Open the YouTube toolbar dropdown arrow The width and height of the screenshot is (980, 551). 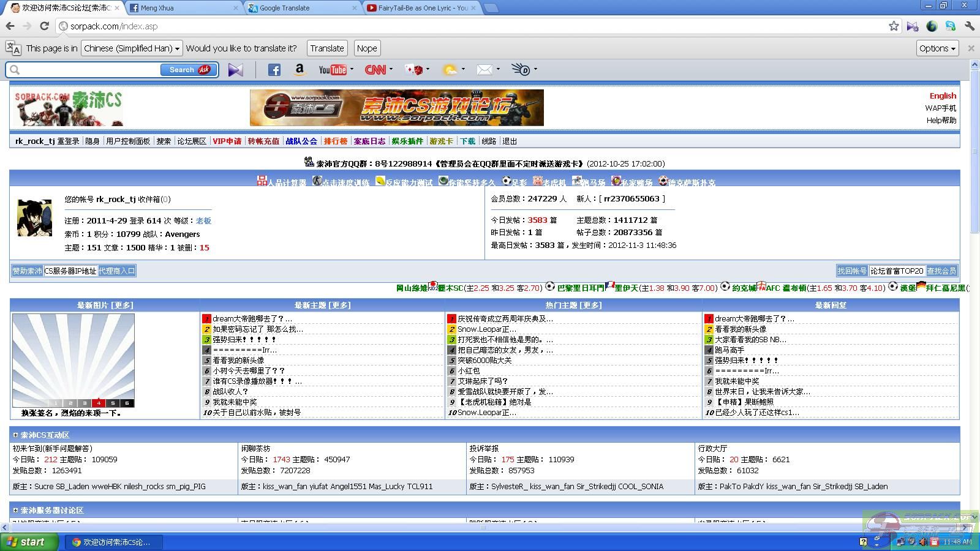pos(352,69)
